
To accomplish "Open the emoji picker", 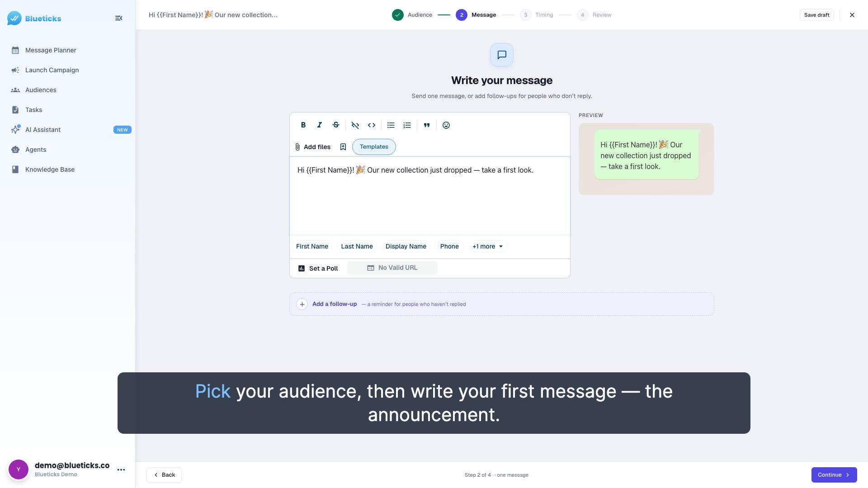I will pyautogui.click(x=446, y=125).
